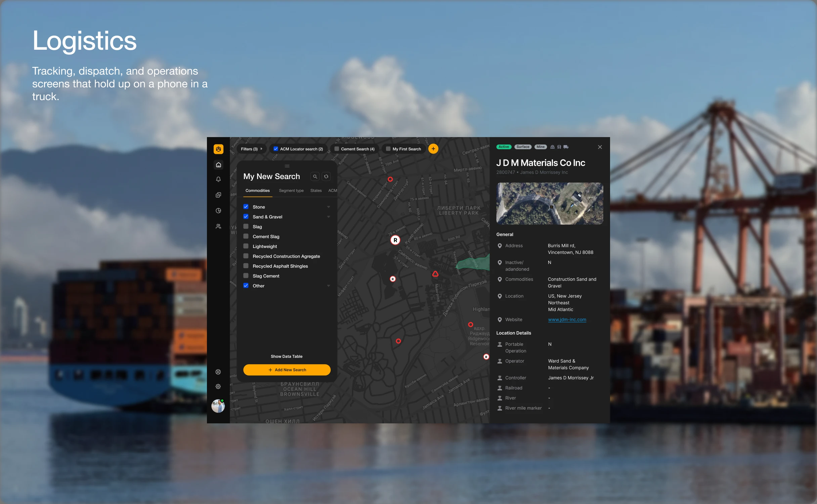Switch to the Commodities tab

258,191
